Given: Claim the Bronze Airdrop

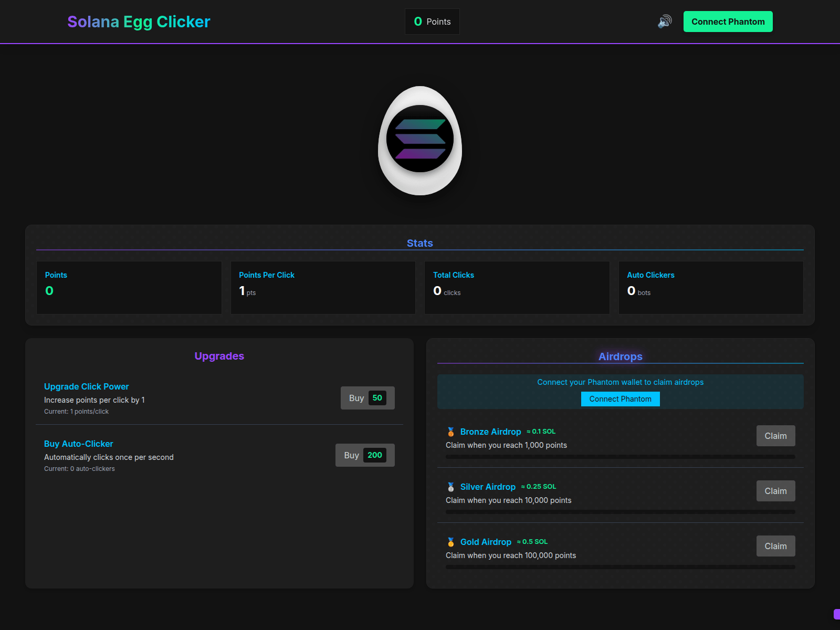Looking at the screenshot, I should point(775,436).
